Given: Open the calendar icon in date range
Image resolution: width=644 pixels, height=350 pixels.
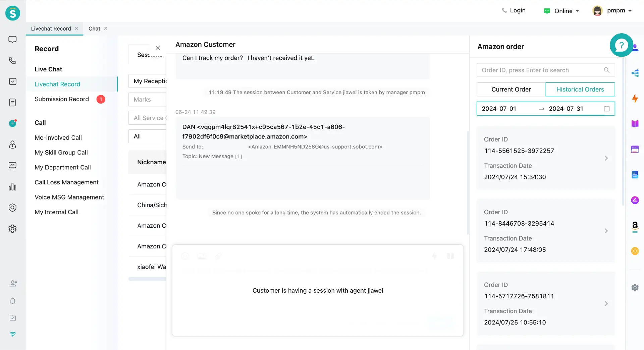Looking at the screenshot, I should coord(606,109).
